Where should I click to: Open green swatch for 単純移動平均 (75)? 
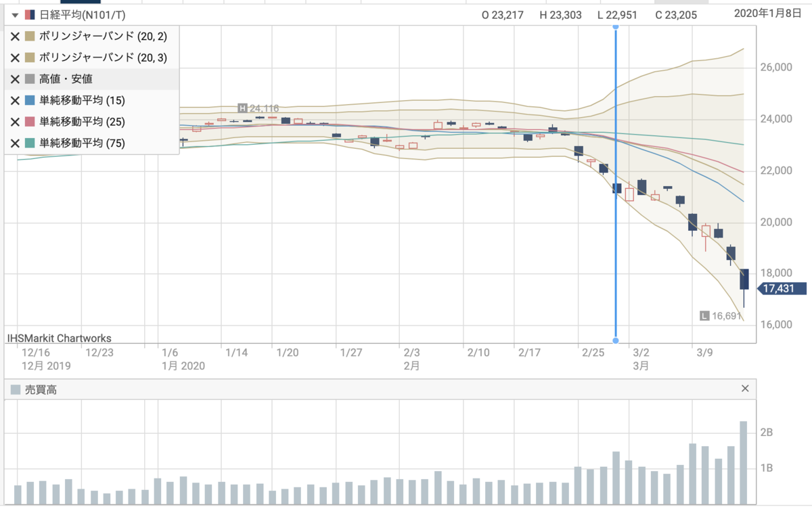30,143
